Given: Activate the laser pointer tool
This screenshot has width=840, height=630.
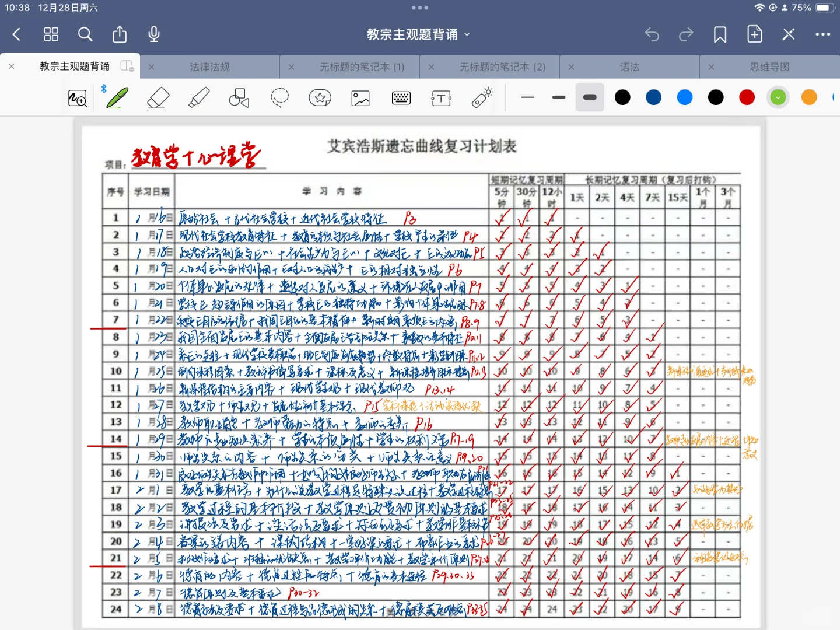Looking at the screenshot, I should 482,97.
